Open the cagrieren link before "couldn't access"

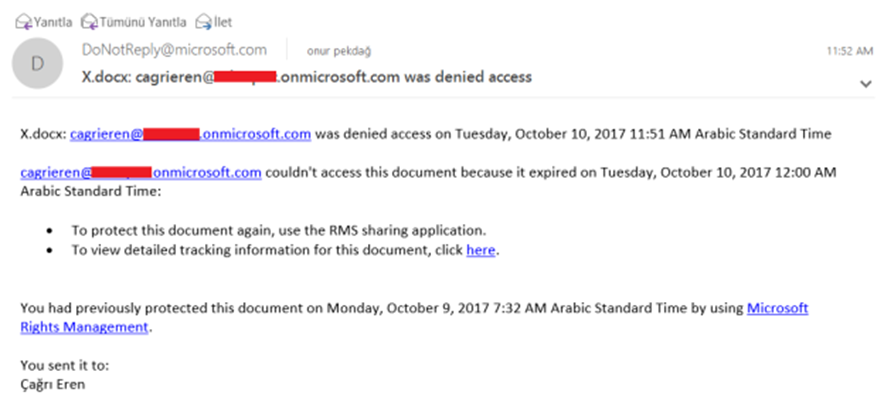(x=141, y=172)
